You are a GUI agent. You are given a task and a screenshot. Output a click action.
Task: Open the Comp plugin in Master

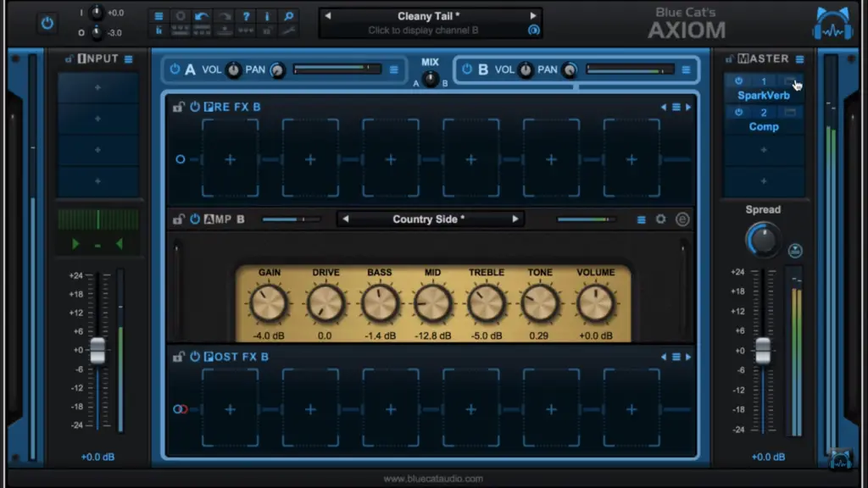click(x=764, y=127)
